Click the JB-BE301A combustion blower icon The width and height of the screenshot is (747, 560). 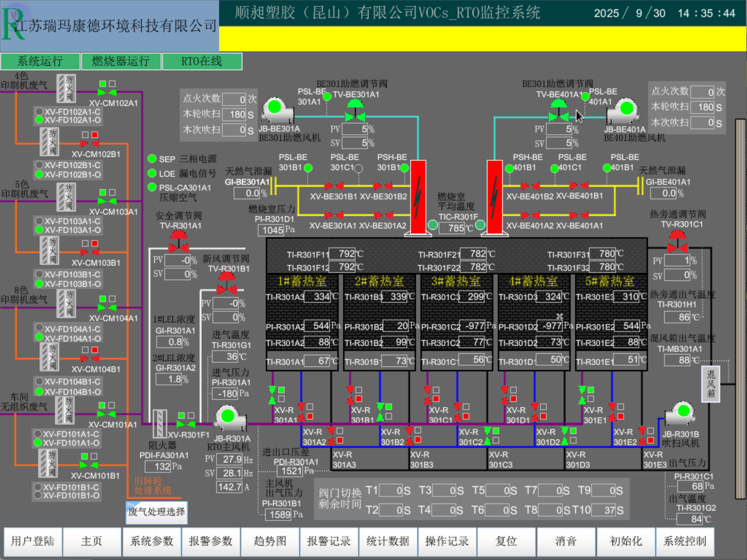click(x=276, y=109)
